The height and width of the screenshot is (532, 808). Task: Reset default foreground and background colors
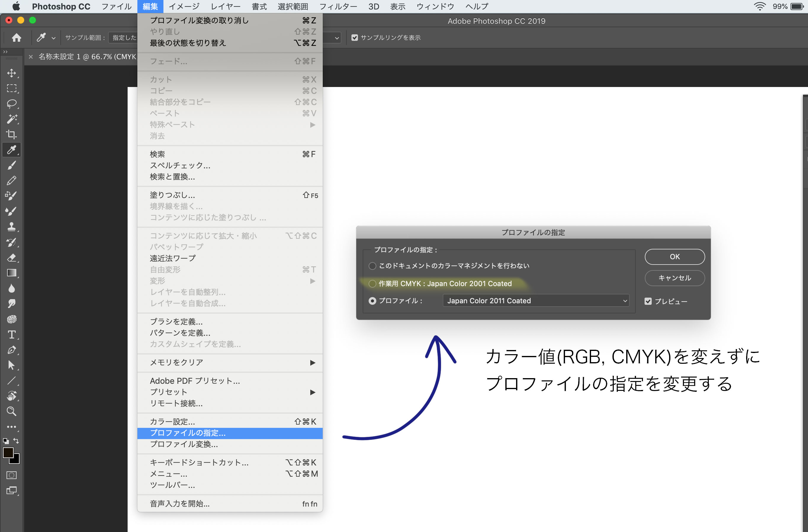pyautogui.click(x=6, y=441)
